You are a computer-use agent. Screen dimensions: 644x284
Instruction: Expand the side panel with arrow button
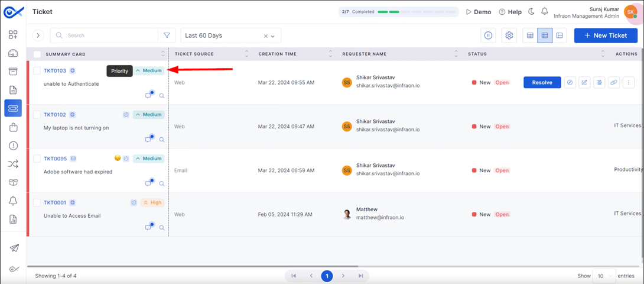point(38,35)
